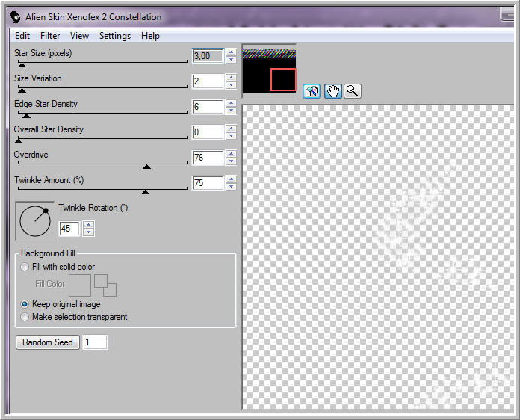The height and width of the screenshot is (420, 520).
Task: Click the Size Variation value field
Action: [x=208, y=81]
